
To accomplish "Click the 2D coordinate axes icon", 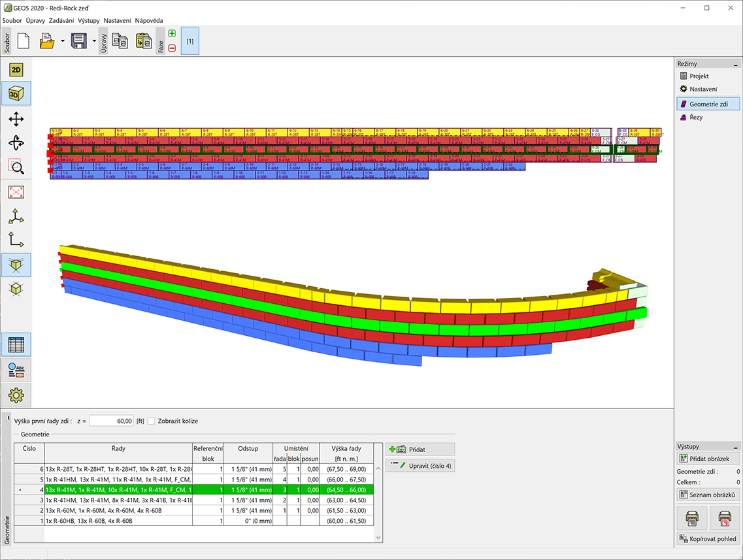I will coord(16,240).
